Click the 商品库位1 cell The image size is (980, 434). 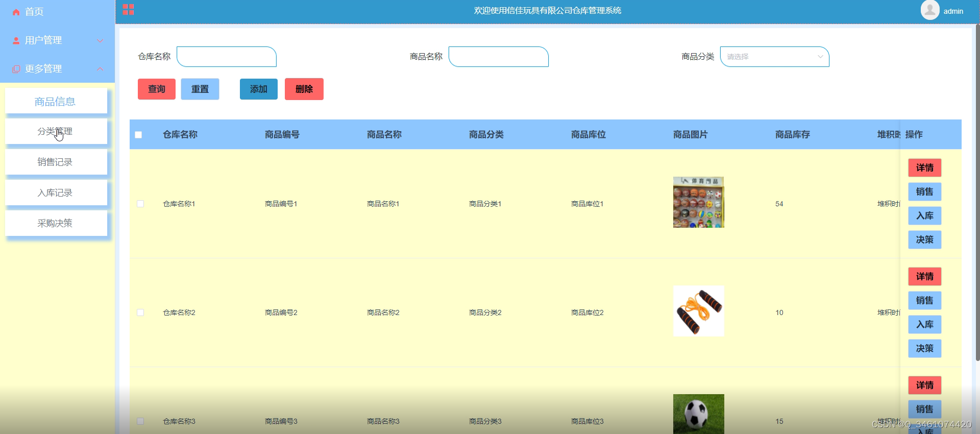click(587, 204)
